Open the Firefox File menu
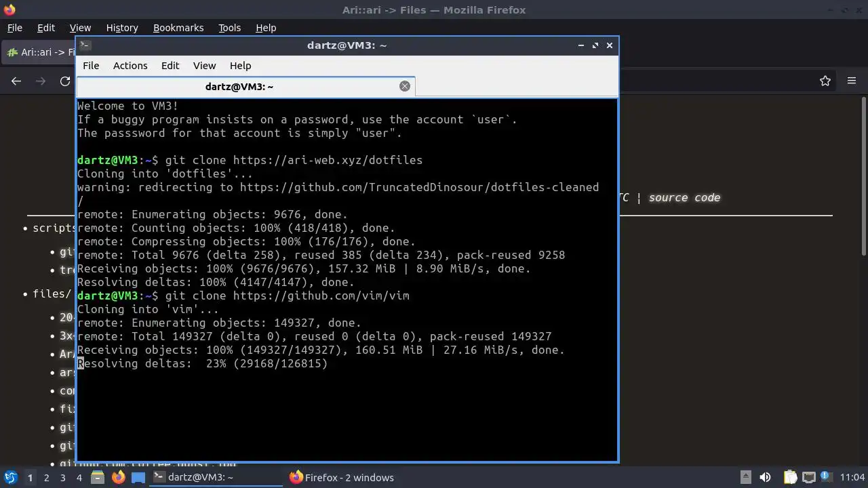The width and height of the screenshot is (868, 488). [x=14, y=28]
